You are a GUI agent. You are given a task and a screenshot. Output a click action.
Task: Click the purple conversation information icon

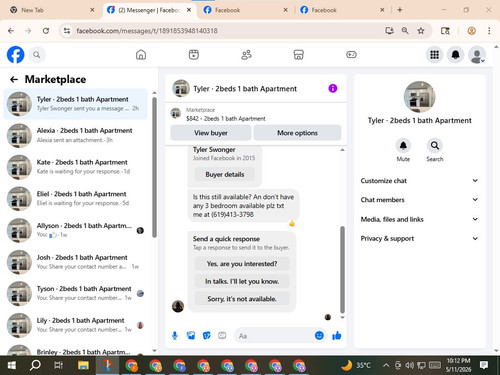[333, 88]
